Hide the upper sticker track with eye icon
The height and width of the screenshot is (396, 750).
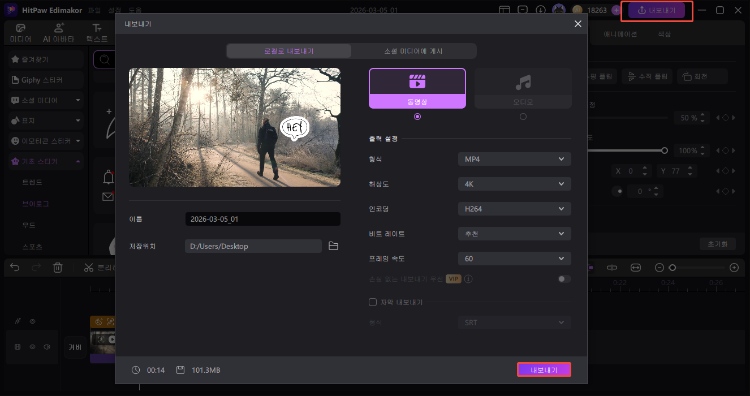pyautogui.click(x=33, y=321)
